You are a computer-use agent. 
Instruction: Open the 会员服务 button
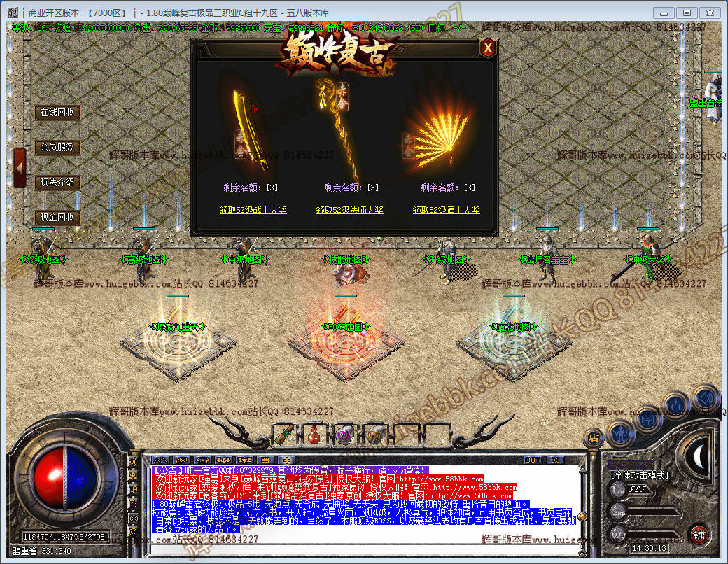(x=57, y=148)
